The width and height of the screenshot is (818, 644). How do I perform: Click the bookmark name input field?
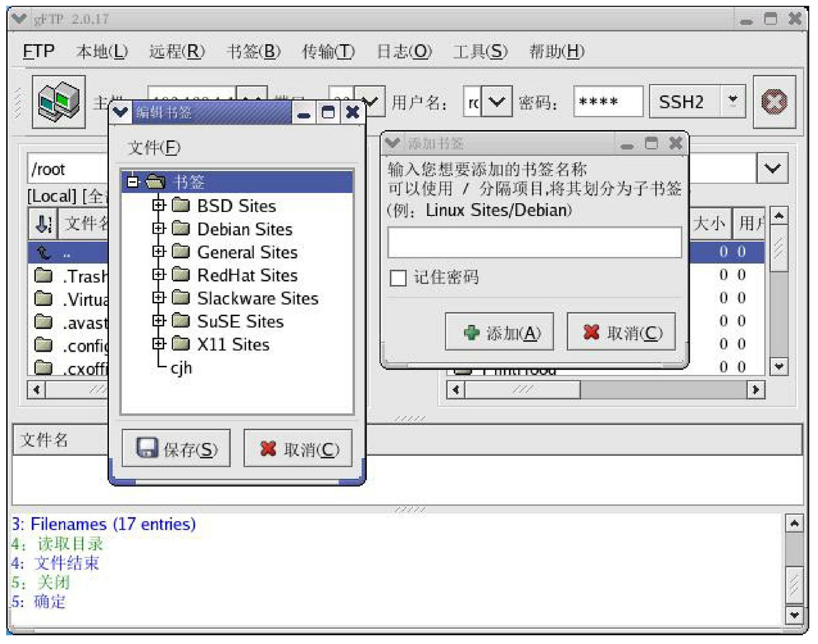534,243
